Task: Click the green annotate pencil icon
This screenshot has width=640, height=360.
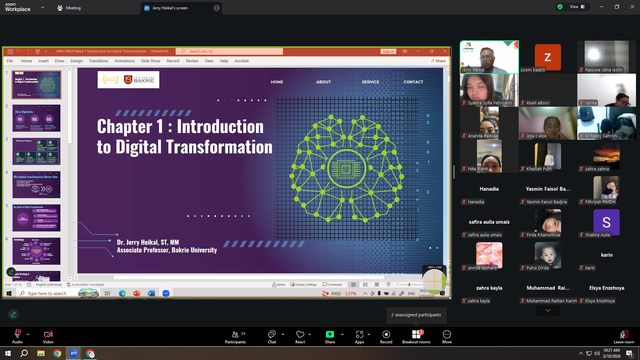Action: point(13,314)
